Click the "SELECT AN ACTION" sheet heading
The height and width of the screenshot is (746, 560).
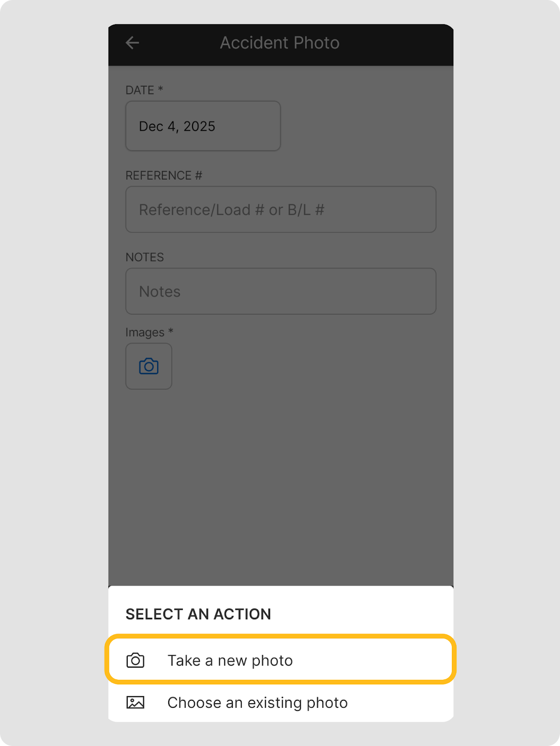click(x=198, y=615)
